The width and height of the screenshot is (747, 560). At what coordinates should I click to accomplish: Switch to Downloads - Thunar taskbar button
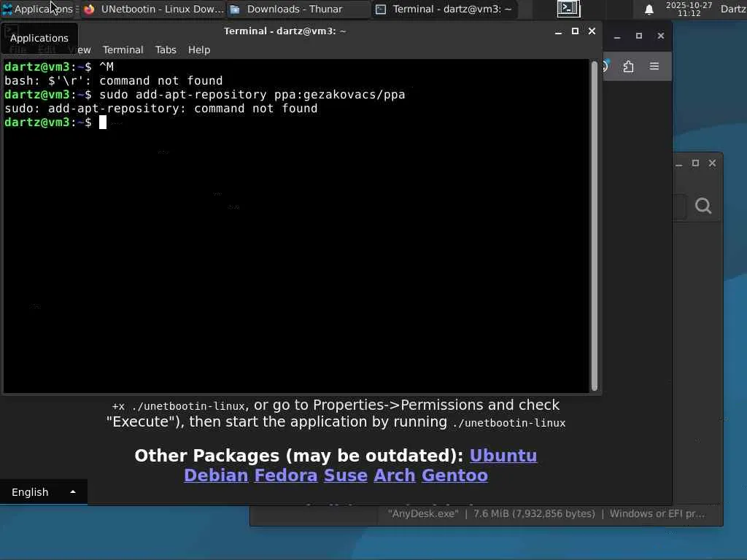tap(298, 9)
